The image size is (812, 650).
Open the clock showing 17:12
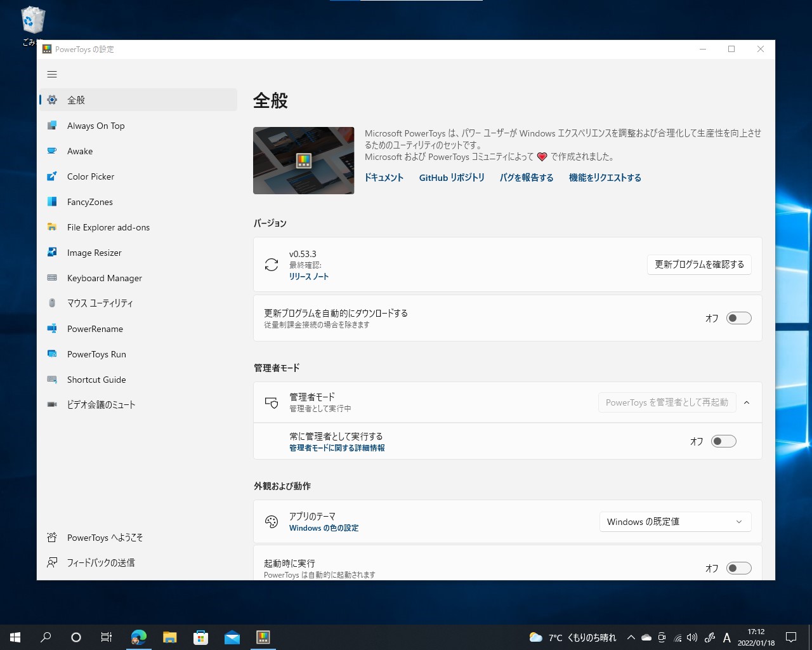coord(756,637)
